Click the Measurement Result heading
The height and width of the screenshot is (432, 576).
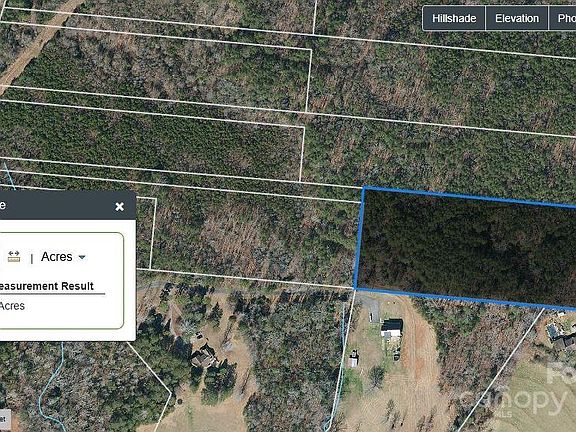(46, 286)
